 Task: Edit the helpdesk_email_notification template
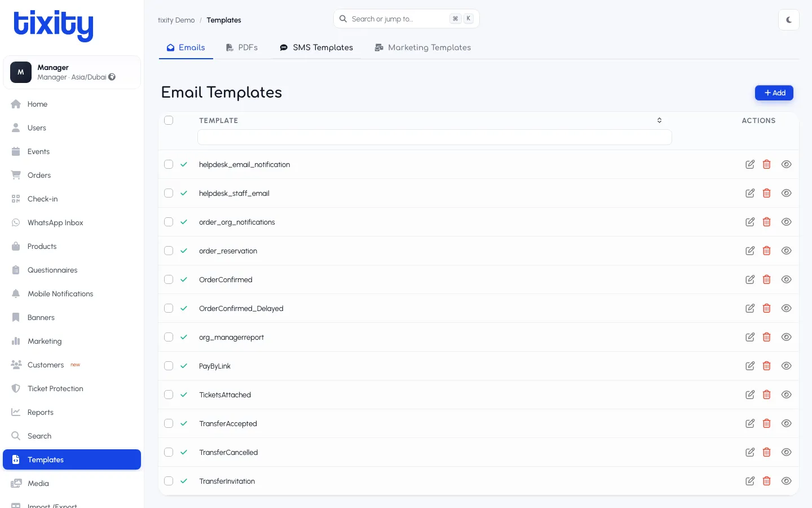750,164
